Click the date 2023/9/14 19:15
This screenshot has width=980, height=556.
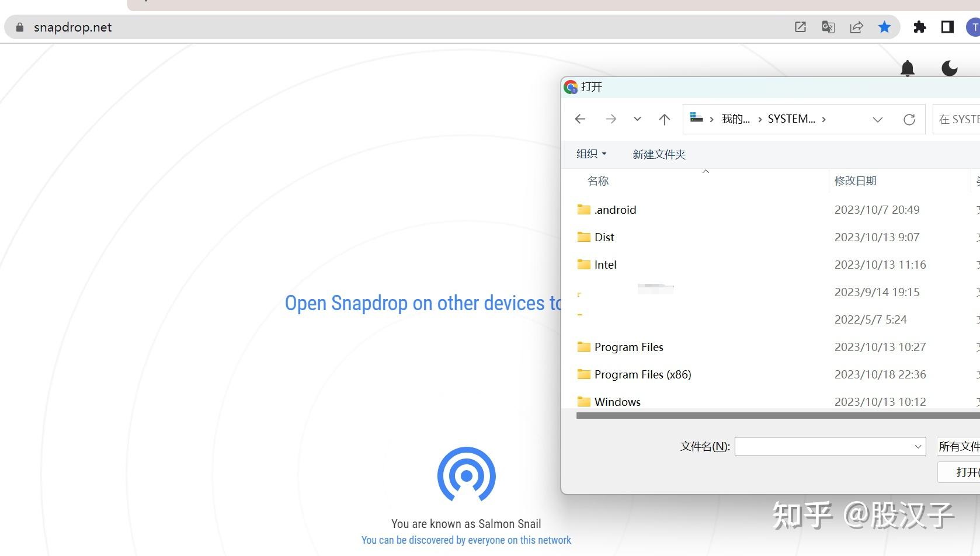(x=877, y=292)
